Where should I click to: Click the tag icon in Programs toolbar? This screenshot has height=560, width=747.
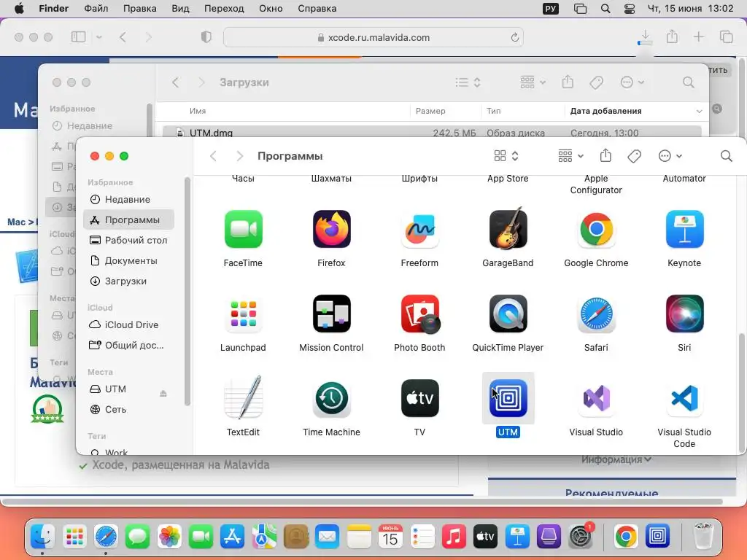pyautogui.click(x=634, y=156)
